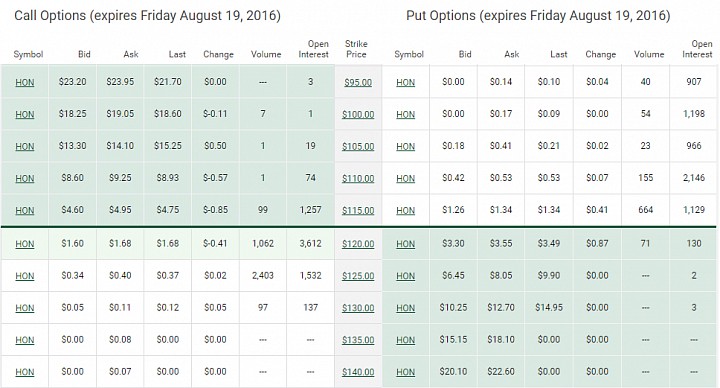Open the $120.00 strike price link
720x388 pixels.
click(358, 244)
